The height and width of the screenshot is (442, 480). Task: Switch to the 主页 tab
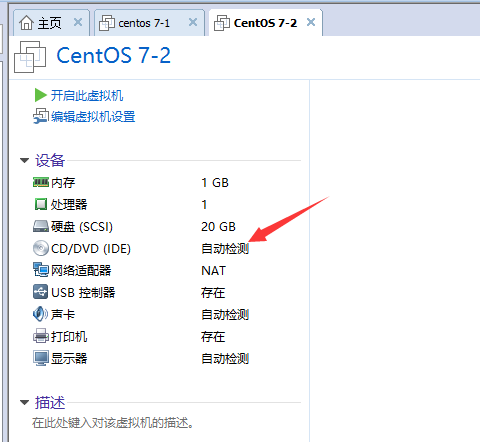click(51, 23)
